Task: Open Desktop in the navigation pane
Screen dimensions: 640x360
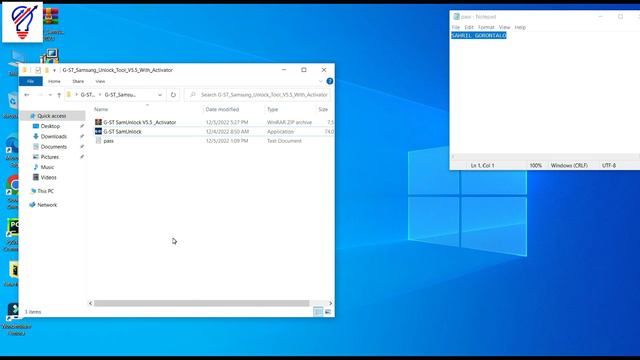Action: click(x=50, y=126)
